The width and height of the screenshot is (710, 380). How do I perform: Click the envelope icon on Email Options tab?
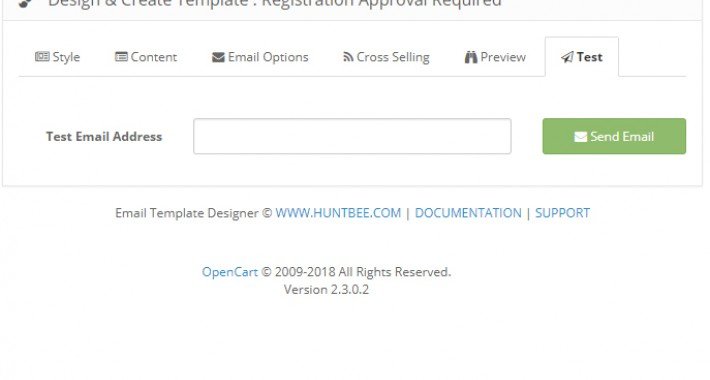coord(218,58)
